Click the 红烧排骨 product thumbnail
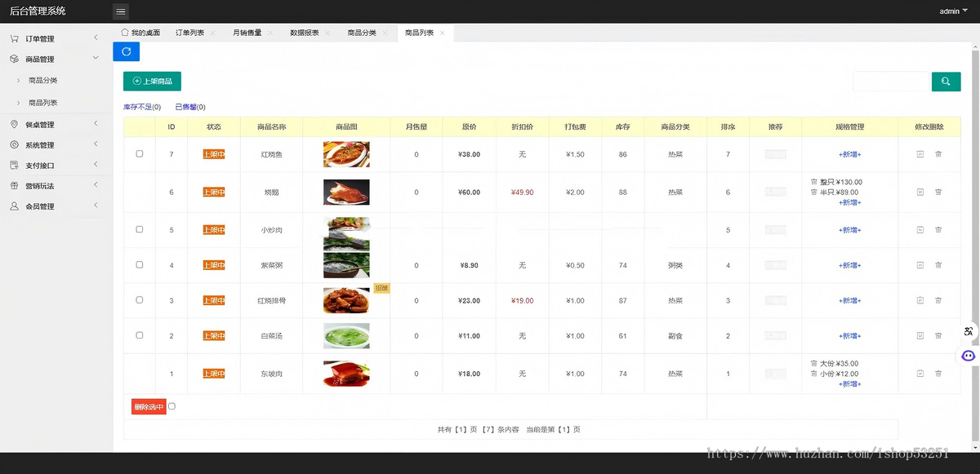 (346, 300)
